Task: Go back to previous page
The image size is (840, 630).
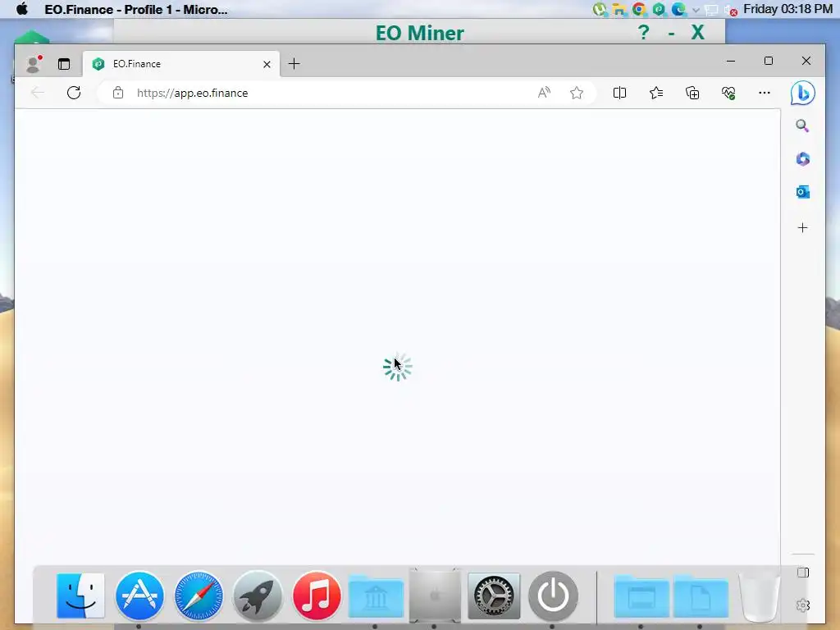Action: click(x=38, y=93)
